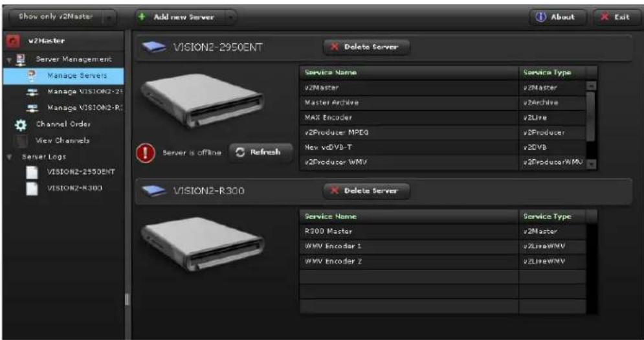Click the View Channels icon

point(21,141)
